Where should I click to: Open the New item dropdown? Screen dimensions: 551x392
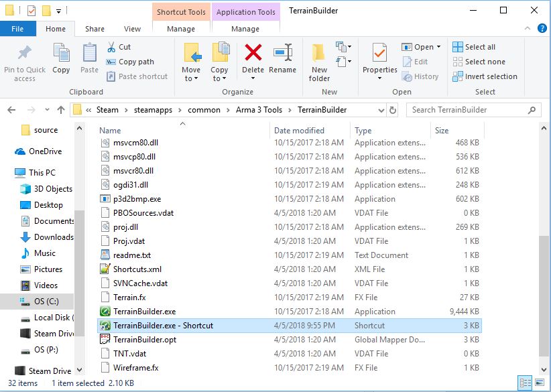click(344, 46)
